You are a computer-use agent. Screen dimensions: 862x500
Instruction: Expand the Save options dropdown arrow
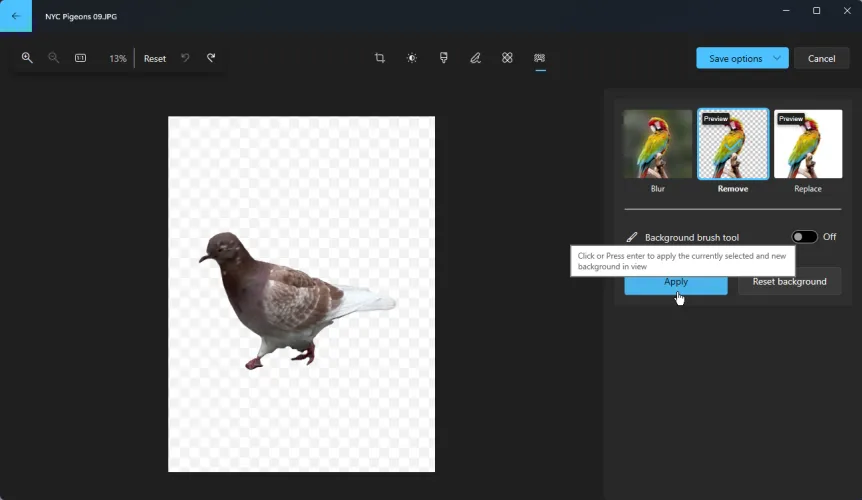(777, 58)
